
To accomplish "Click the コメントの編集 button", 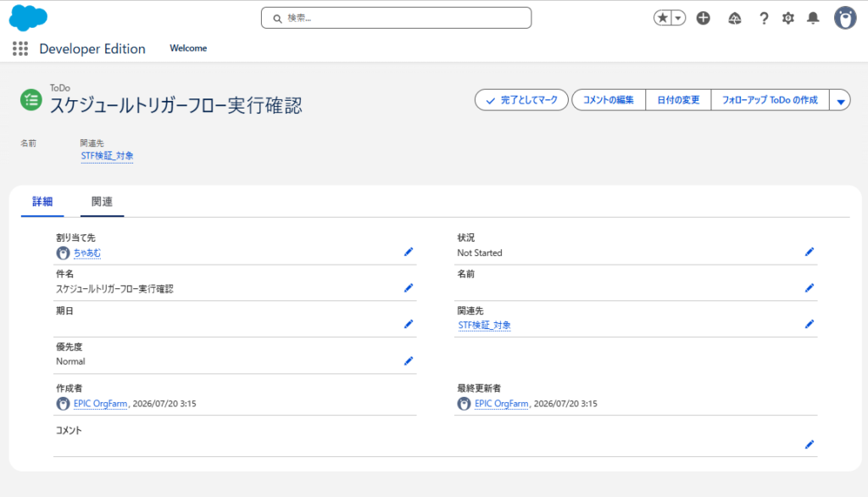I will pyautogui.click(x=609, y=100).
